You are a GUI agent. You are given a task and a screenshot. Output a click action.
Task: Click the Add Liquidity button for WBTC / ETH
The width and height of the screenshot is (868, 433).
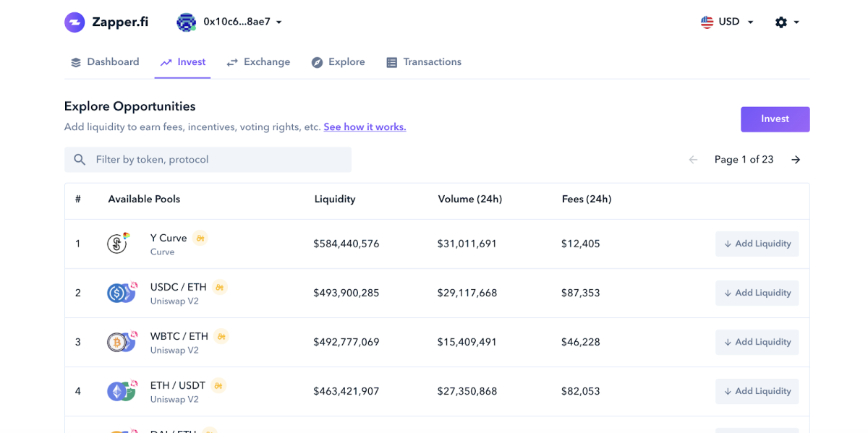757,342
